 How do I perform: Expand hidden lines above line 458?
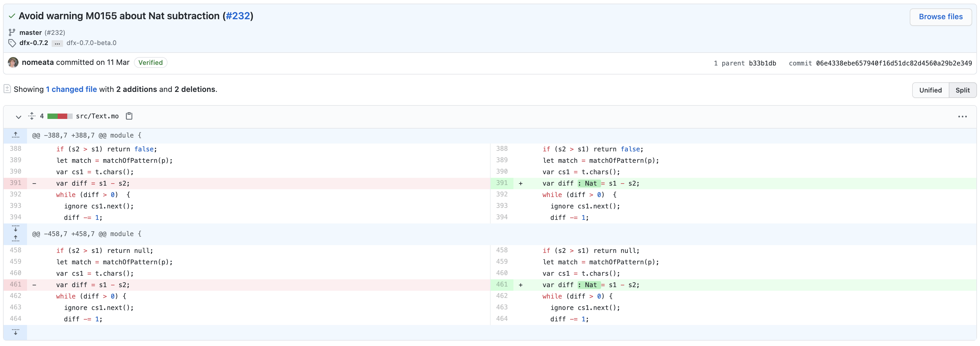[15, 239]
